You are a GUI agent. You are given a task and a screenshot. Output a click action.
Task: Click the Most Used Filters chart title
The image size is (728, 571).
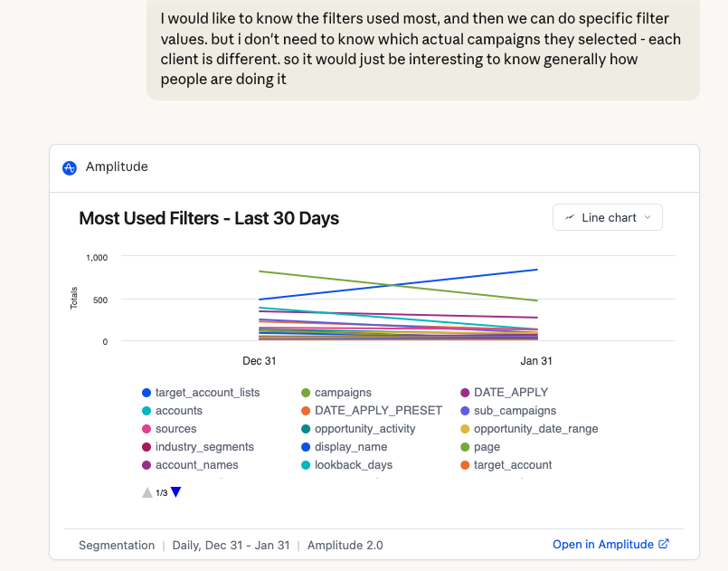pos(209,218)
